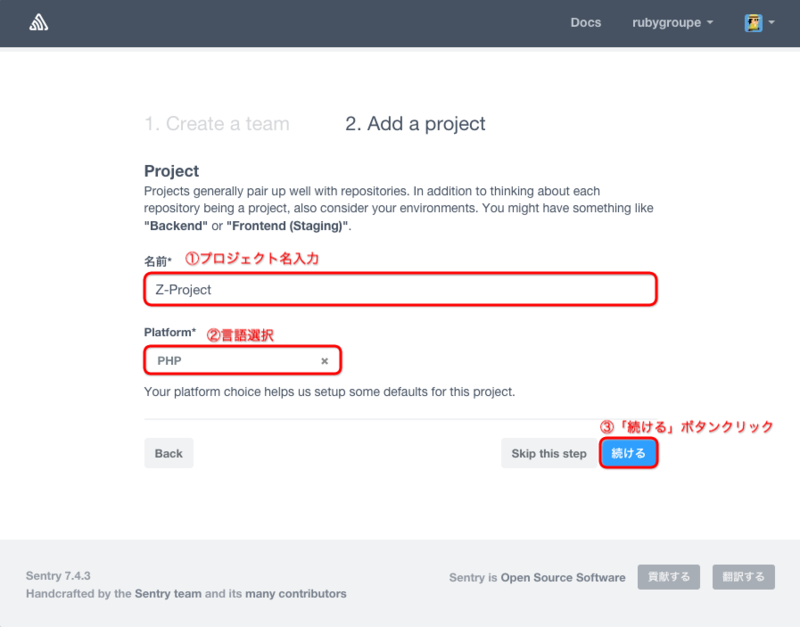The image size is (800, 627).
Task: Click Skip this step button
Action: pyautogui.click(x=549, y=453)
